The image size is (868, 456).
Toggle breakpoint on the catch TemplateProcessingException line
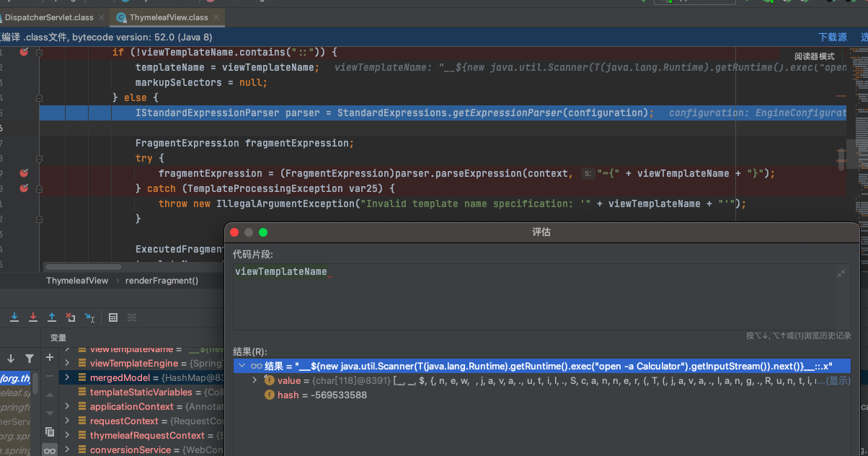24,188
